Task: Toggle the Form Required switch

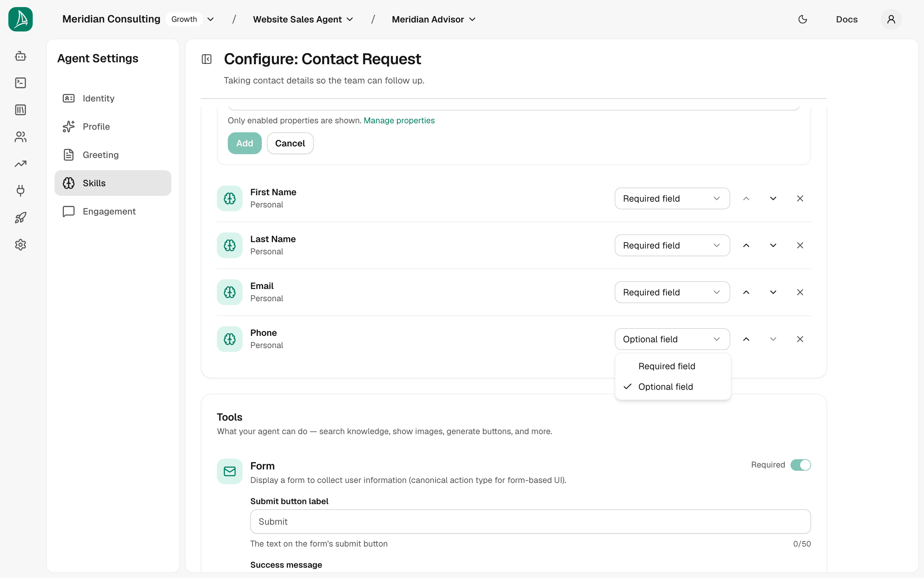Action: [800, 465]
